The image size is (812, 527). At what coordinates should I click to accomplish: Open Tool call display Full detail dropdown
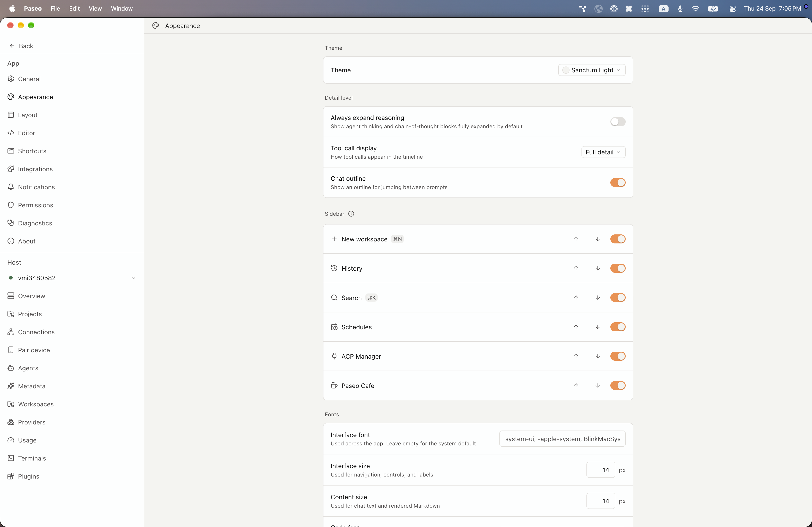(x=603, y=152)
